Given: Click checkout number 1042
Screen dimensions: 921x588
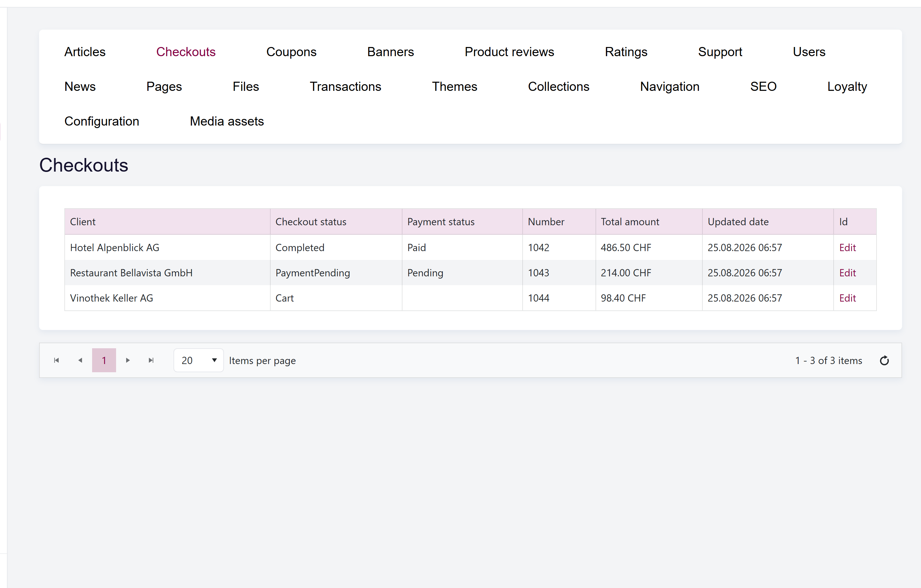Looking at the screenshot, I should pos(559,248).
